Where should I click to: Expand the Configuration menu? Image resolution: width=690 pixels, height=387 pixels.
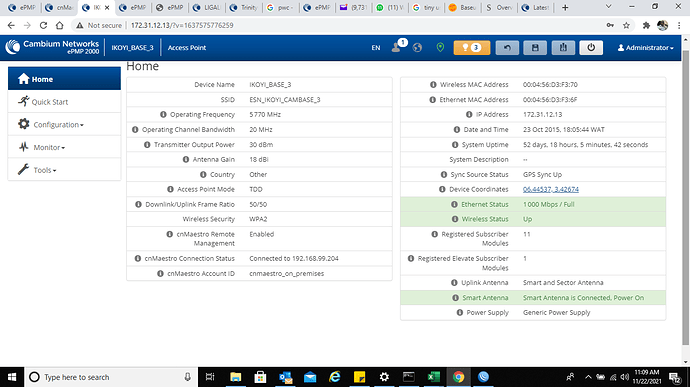pyautogui.click(x=64, y=125)
